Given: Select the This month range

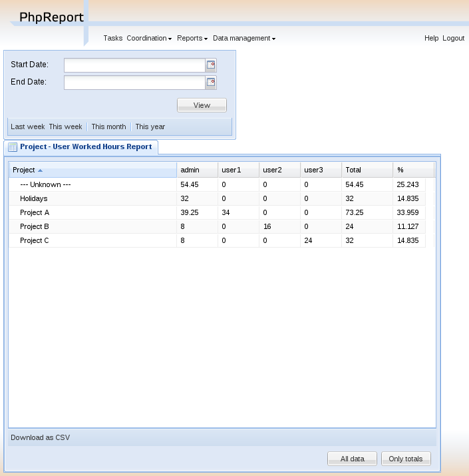Looking at the screenshot, I should pos(108,126).
